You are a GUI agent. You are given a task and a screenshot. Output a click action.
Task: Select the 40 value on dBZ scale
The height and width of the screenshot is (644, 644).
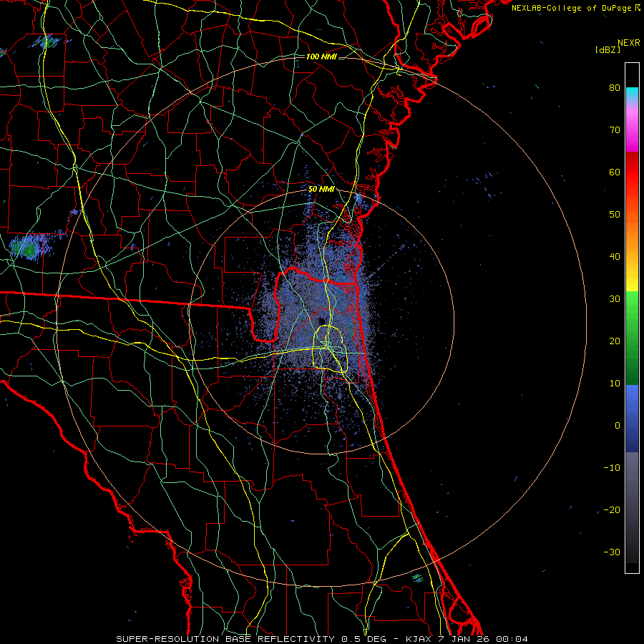click(x=615, y=257)
